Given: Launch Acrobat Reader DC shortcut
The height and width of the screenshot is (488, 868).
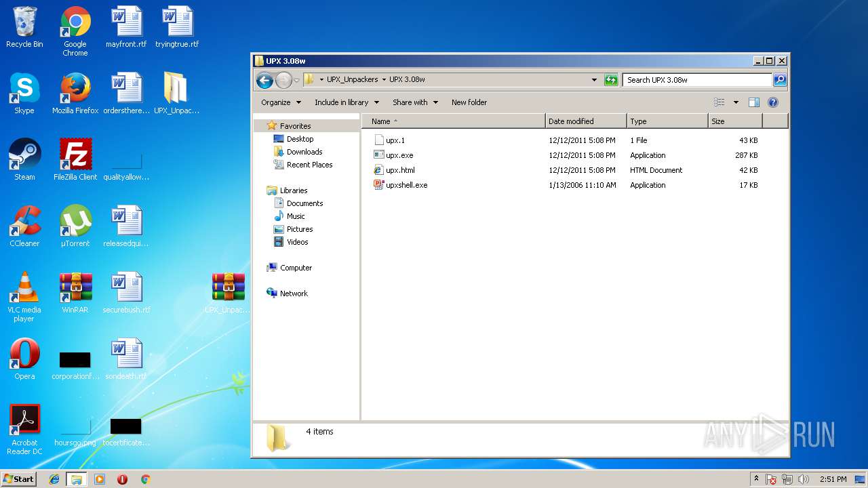Looking at the screenshot, I should coord(24,430).
